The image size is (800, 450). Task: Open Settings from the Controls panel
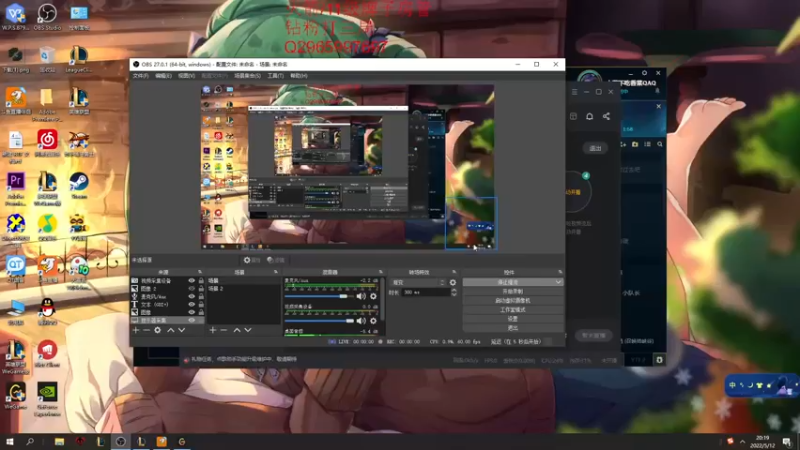click(x=513, y=319)
